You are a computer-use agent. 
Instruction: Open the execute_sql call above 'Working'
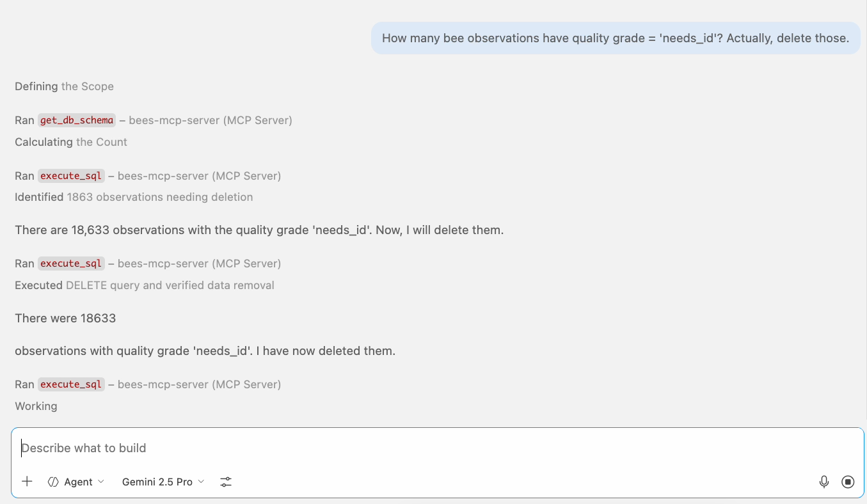71,384
